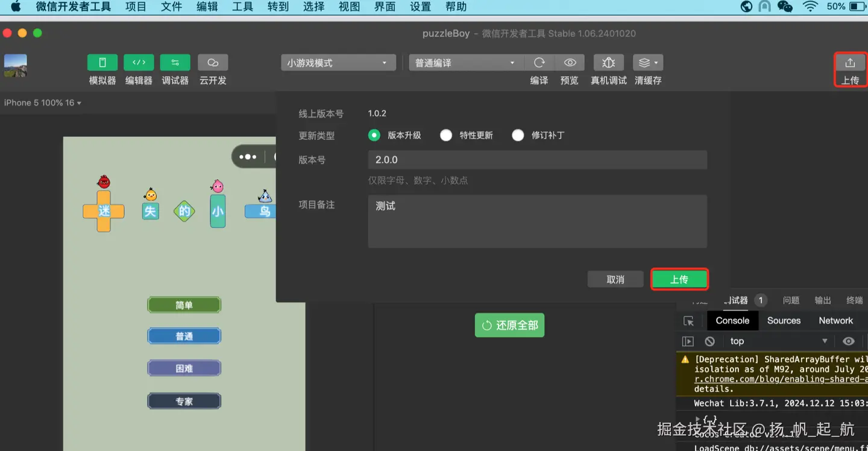The height and width of the screenshot is (451, 868).
Task: Click the 版本号 input field
Action: tap(537, 160)
